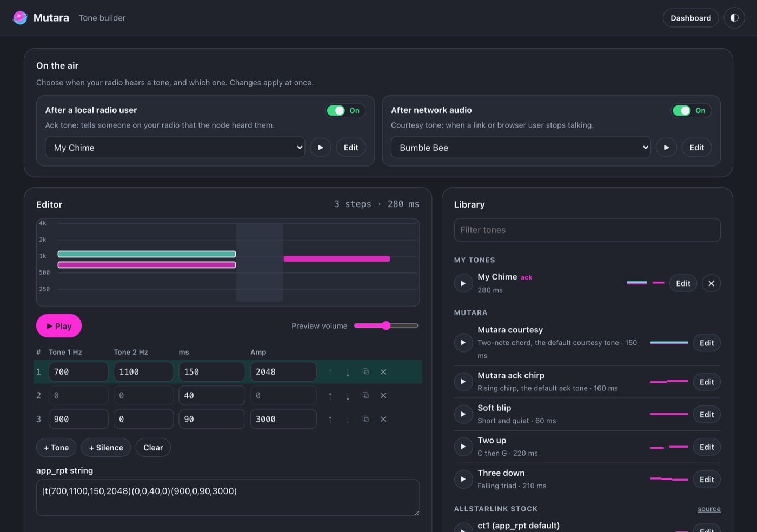
Task: Duplicate step 2 silence row
Action: tap(366, 396)
